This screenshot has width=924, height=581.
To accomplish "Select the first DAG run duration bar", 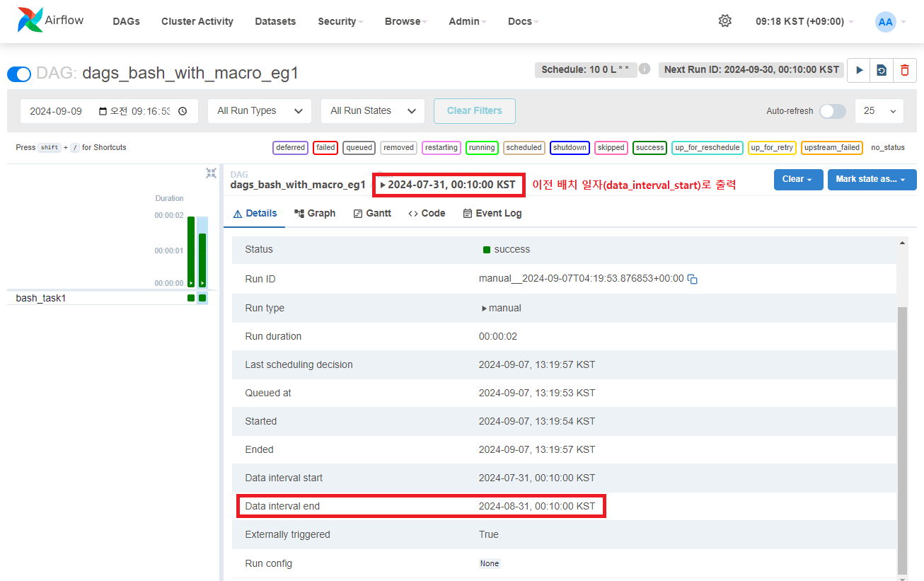I will [x=191, y=251].
